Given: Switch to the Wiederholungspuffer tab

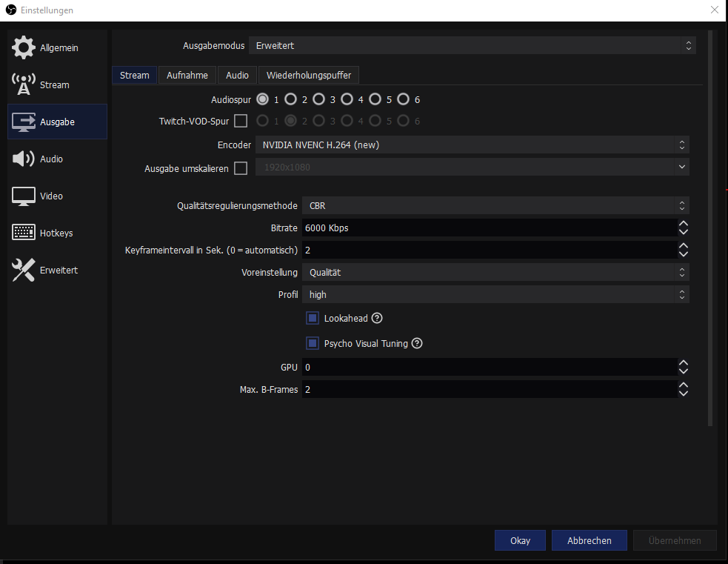Looking at the screenshot, I should (309, 76).
